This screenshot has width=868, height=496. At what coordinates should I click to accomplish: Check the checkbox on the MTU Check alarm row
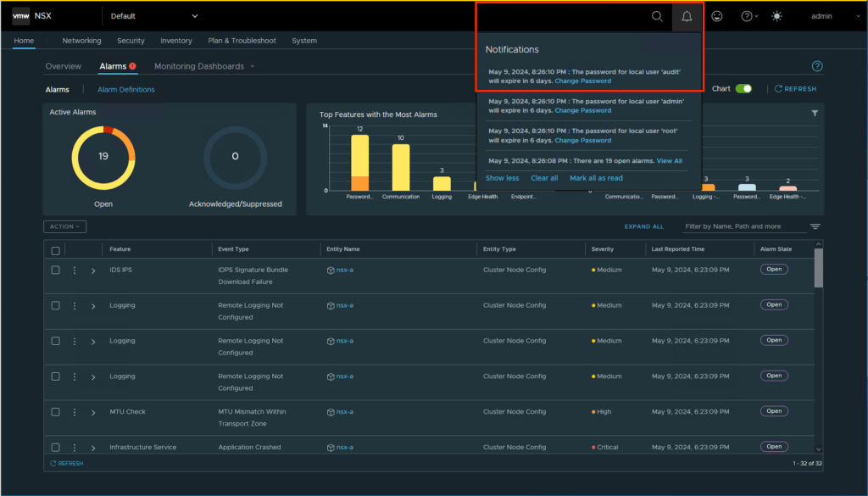pyautogui.click(x=55, y=411)
